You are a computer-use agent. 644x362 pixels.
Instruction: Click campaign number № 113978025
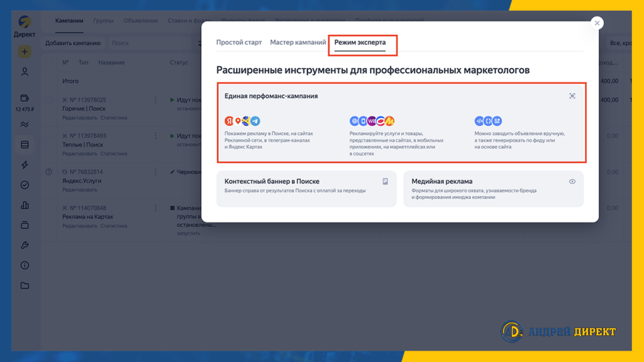88,100
